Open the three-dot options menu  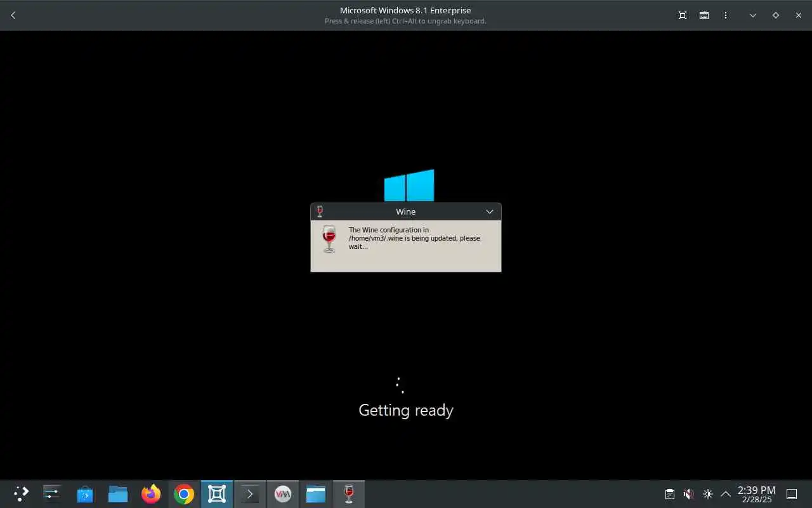tap(726, 15)
